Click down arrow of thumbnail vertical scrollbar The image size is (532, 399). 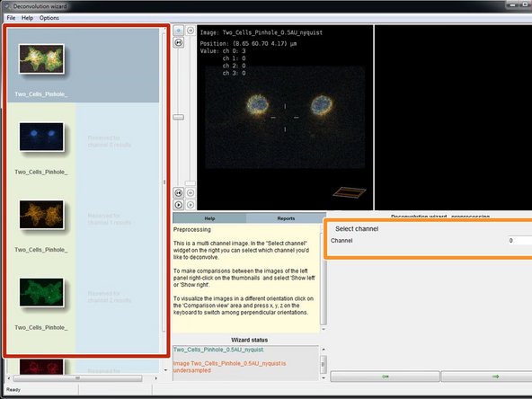pos(165,370)
